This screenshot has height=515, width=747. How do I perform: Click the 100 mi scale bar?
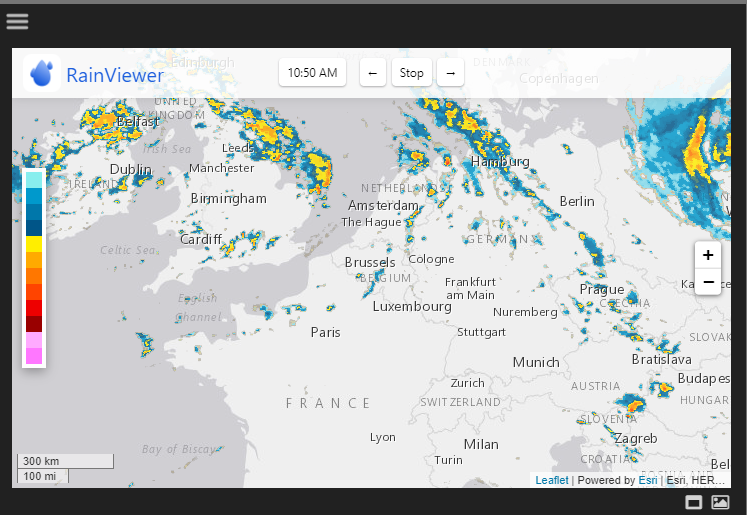[x=43, y=476]
